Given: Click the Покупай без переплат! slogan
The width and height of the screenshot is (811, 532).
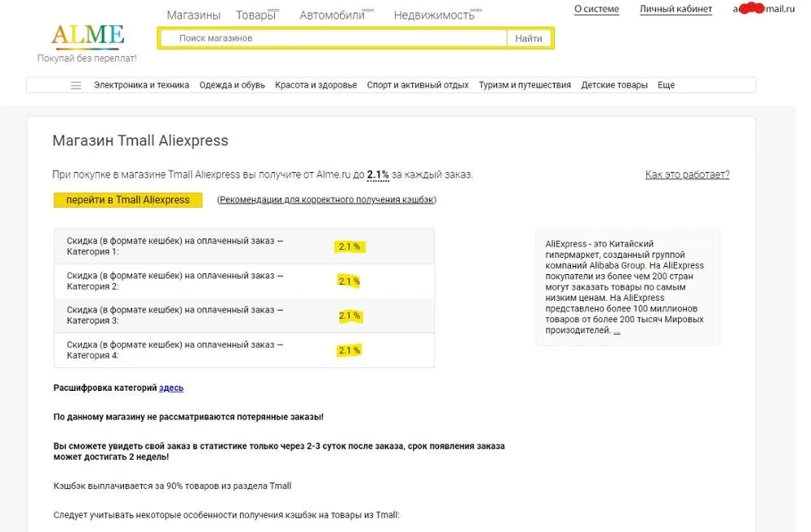Looking at the screenshot, I should click(x=87, y=58).
